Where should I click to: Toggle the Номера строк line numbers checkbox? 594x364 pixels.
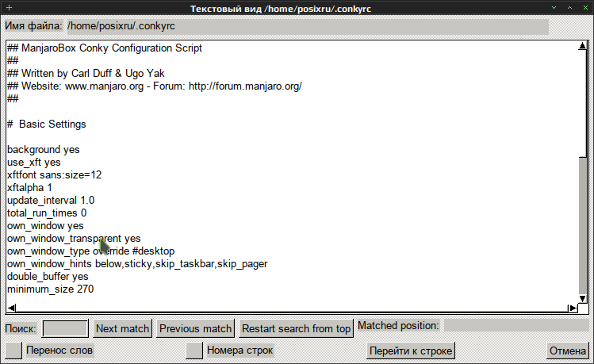point(194,350)
